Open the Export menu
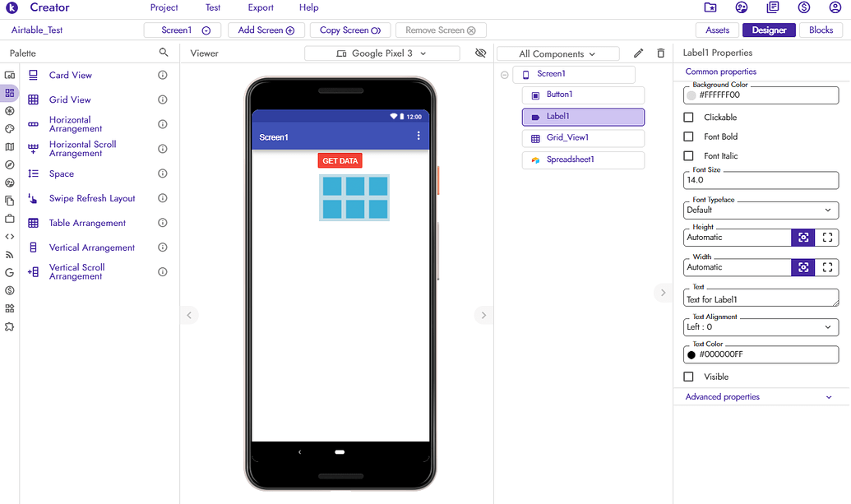This screenshot has width=851, height=504. click(x=261, y=8)
